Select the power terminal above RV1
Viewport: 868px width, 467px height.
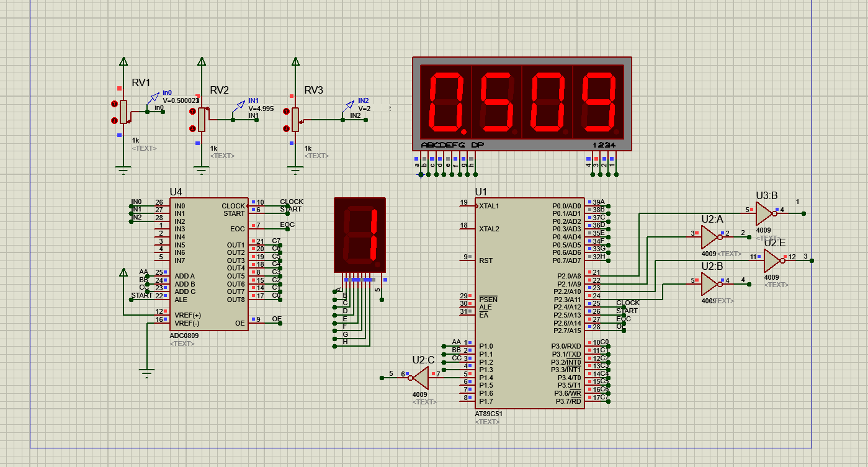123,61
